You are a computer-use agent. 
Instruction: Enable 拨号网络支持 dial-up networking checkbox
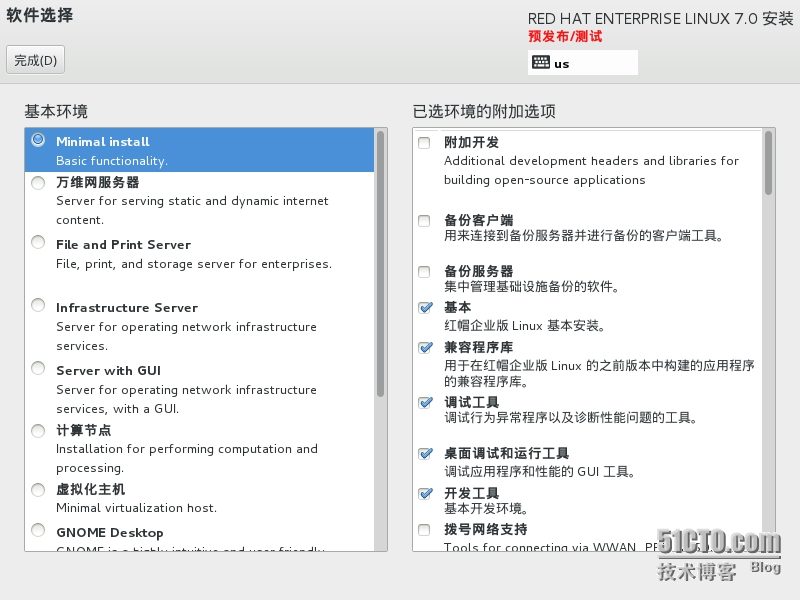click(424, 530)
